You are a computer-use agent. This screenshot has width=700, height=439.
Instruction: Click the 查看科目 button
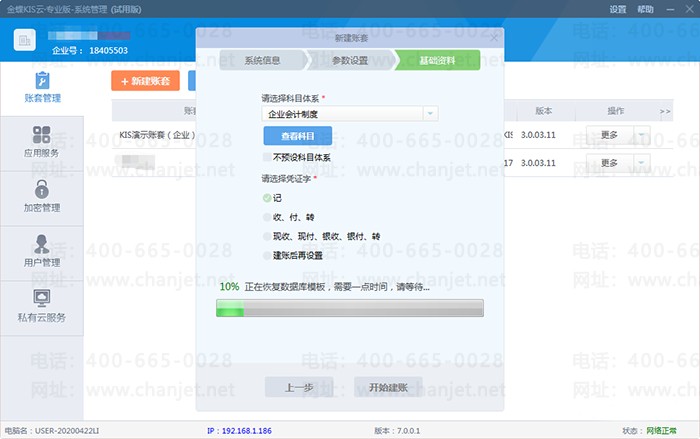click(297, 136)
